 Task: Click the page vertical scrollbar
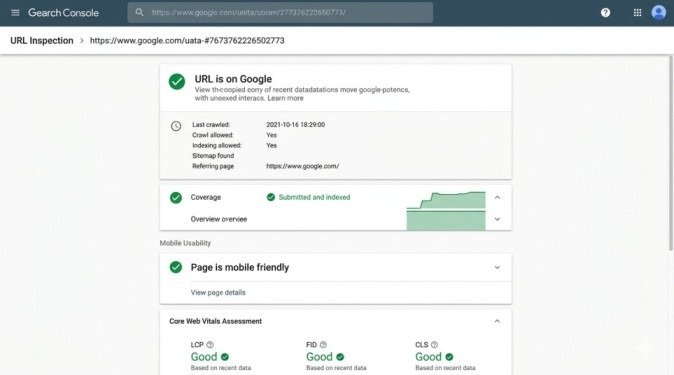point(671,153)
